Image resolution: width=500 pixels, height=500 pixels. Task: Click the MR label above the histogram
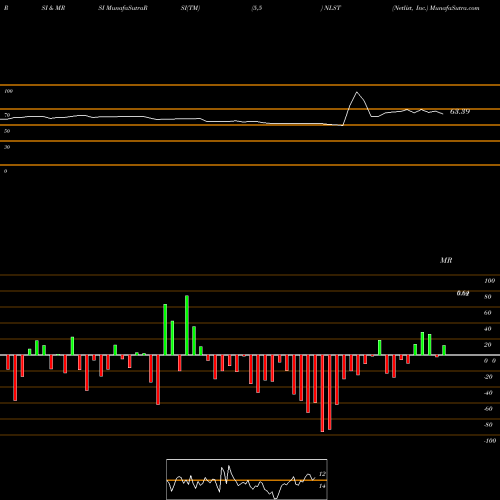(446, 260)
